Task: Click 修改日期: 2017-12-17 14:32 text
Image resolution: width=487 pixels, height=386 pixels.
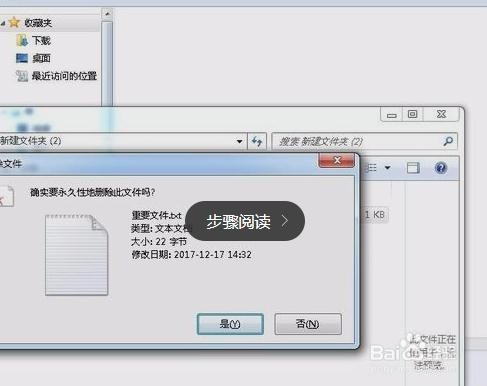Action: click(x=191, y=255)
